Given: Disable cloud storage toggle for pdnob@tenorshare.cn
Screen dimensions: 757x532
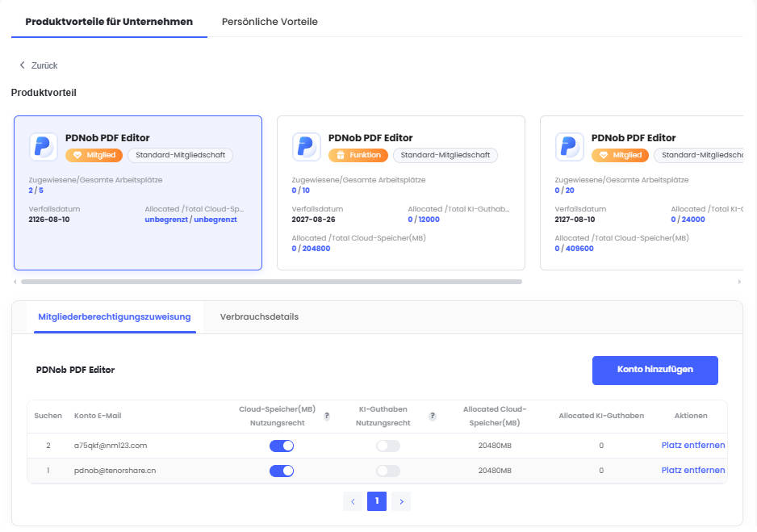Looking at the screenshot, I should coord(282,471).
